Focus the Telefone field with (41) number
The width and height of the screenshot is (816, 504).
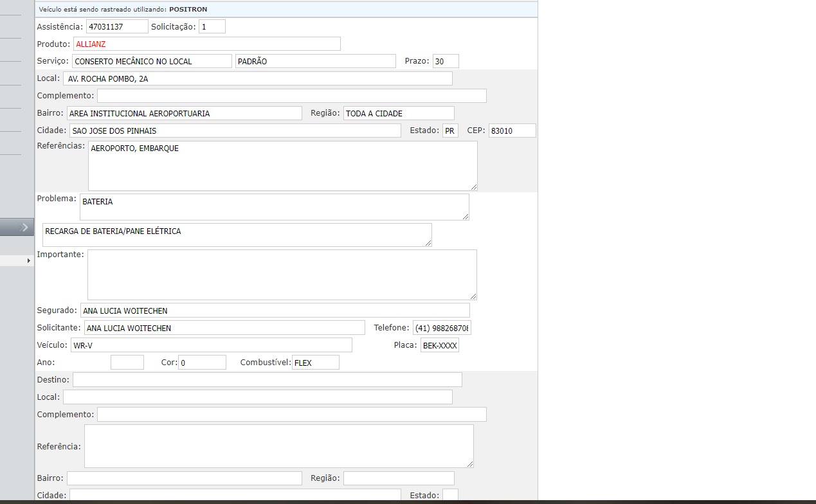[x=442, y=328]
